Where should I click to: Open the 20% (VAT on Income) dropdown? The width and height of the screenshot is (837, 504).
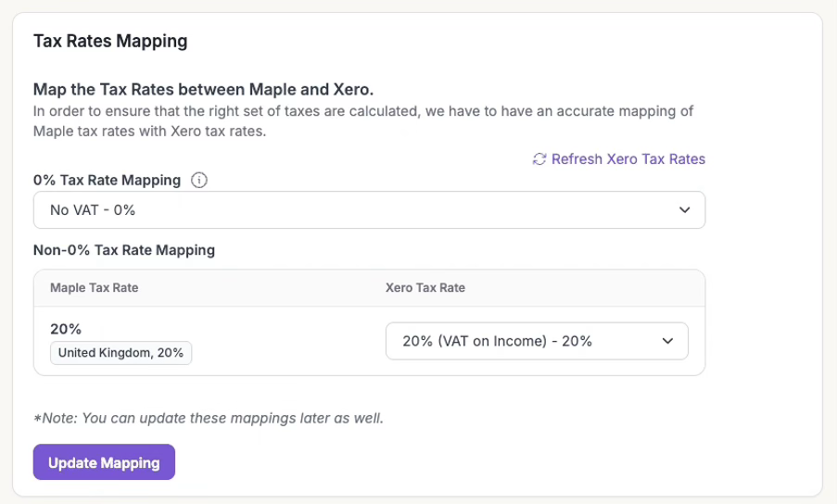pos(536,341)
